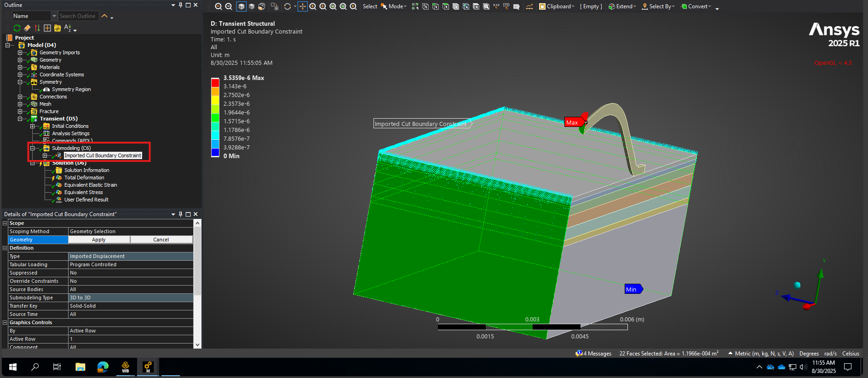Viewport: 868px width, 378px height.
Task: Enable the Face selection filter
Action: click(x=446, y=6)
